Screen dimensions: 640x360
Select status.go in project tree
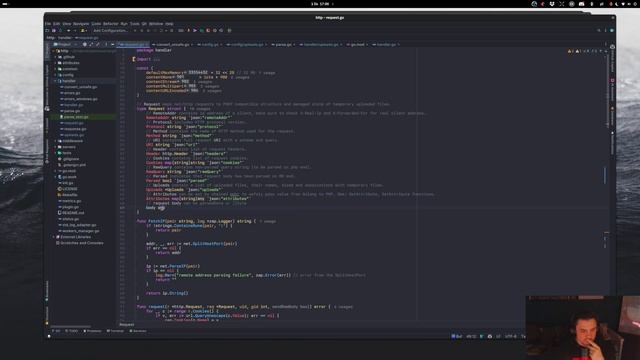[71, 219]
